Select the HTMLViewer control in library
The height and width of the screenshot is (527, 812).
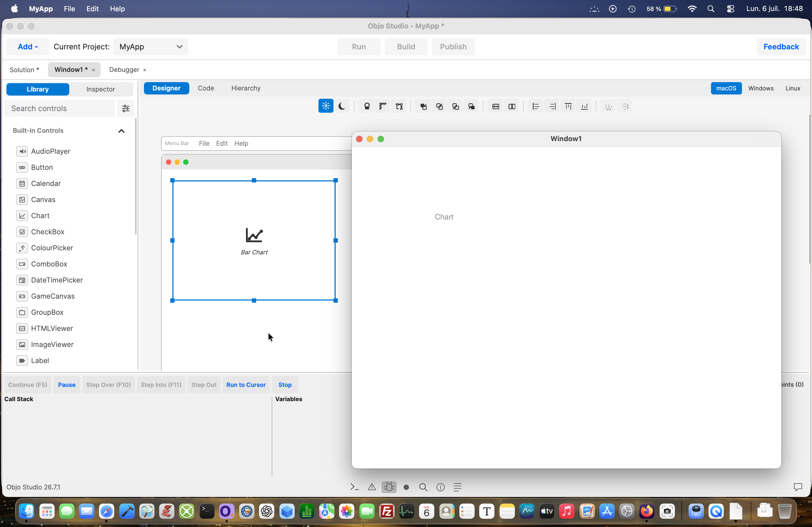coord(52,328)
